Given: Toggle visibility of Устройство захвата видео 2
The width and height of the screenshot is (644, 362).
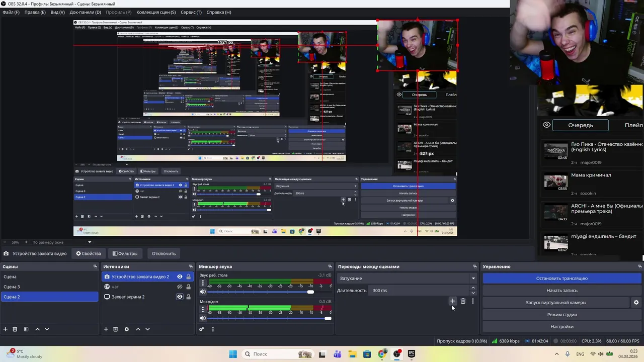Looking at the screenshot, I should (x=180, y=277).
